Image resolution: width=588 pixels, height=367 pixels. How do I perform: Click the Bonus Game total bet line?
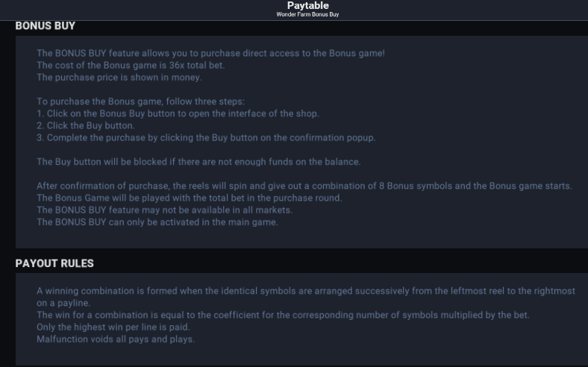tap(190, 198)
